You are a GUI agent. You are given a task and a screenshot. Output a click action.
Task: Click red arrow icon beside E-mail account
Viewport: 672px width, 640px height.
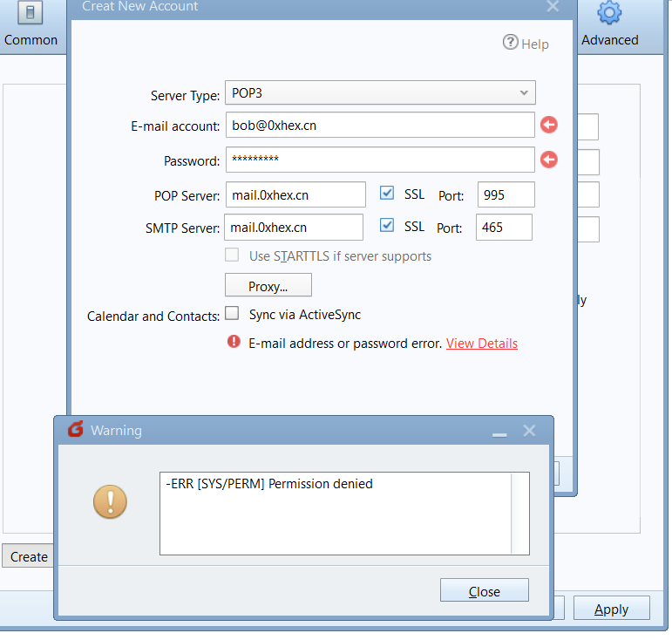click(549, 126)
